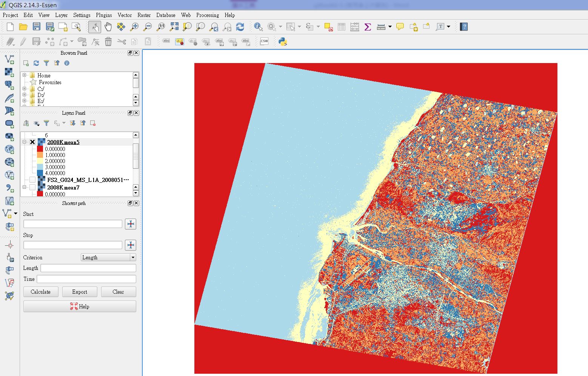This screenshot has width=588, height=376.
Task: Float the Browser Panel with undock button
Action: tap(130, 53)
